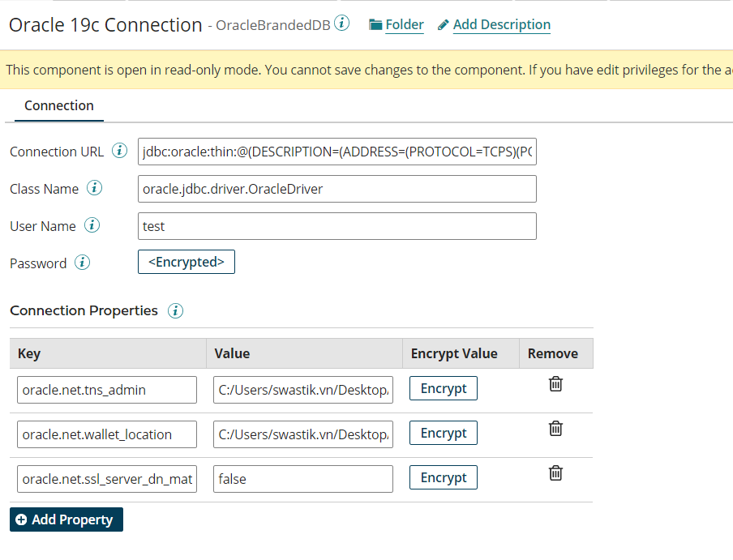733x560 pixels.
Task: Click info icon beside Connection Properties heading
Action: (x=175, y=310)
